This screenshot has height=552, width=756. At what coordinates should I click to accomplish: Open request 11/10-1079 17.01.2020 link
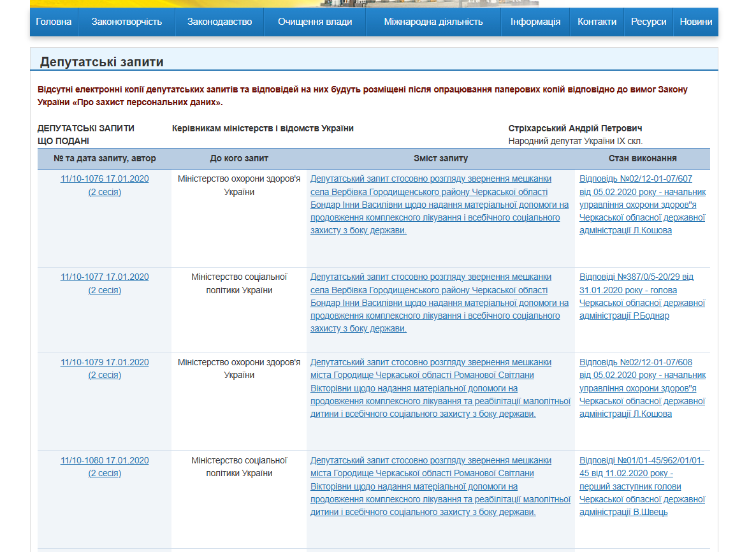(x=105, y=368)
